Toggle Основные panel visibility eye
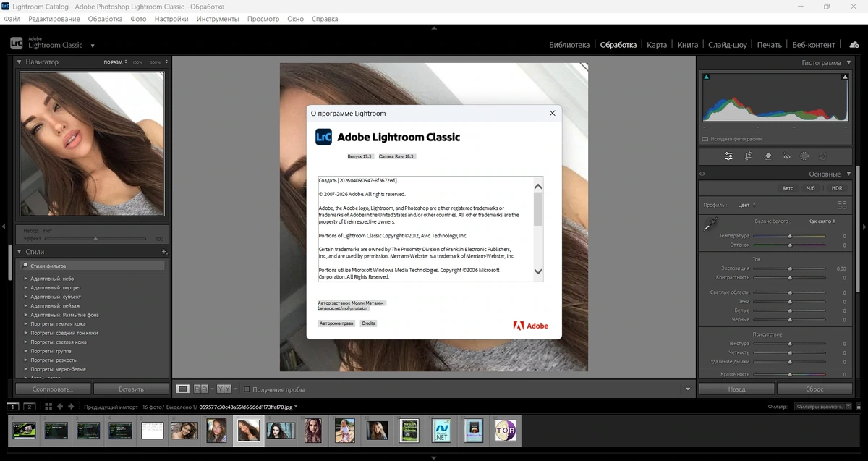The height and width of the screenshot is (461, 868). 702,174
